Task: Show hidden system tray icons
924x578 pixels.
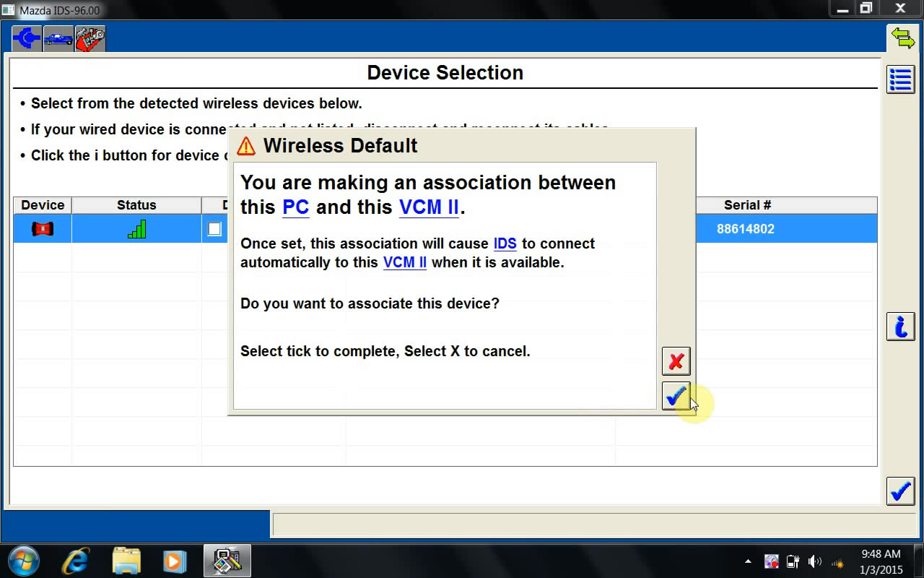Action: click(748, 561)
